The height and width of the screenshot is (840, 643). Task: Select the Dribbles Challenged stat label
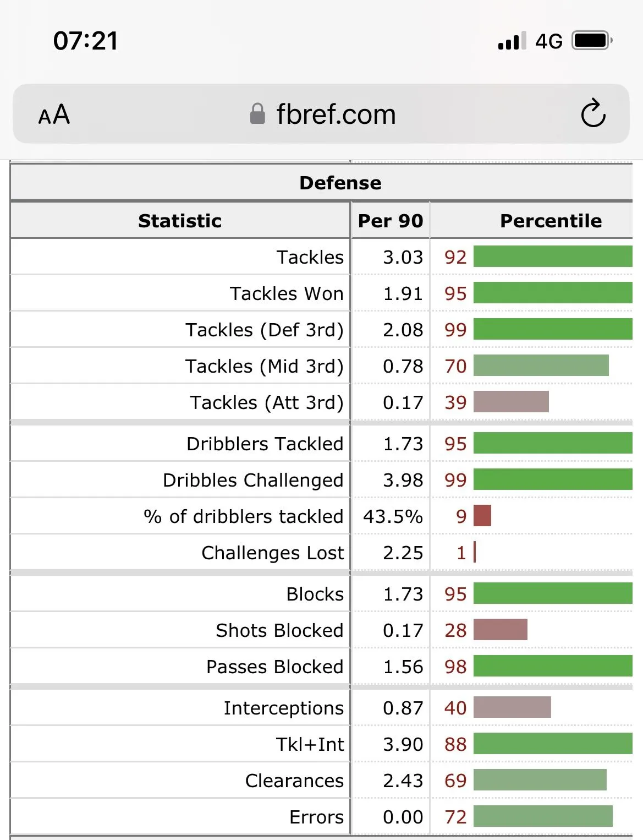point(253,480)
